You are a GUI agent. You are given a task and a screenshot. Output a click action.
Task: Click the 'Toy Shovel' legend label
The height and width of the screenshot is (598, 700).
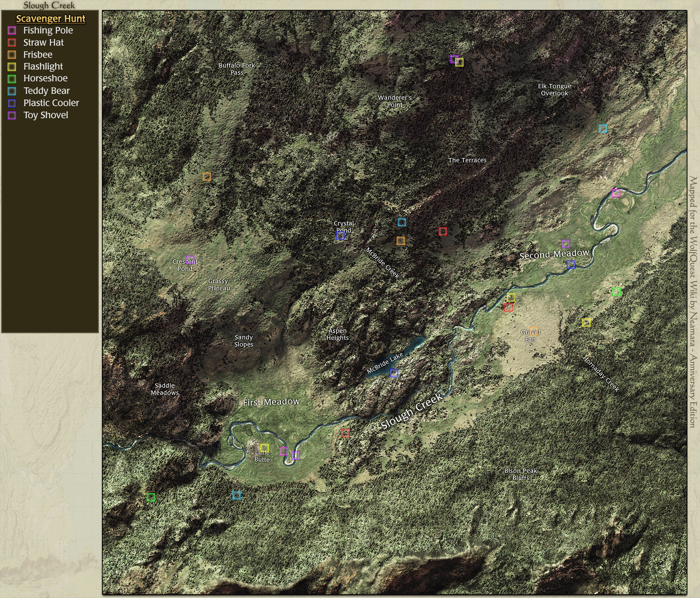46,115
